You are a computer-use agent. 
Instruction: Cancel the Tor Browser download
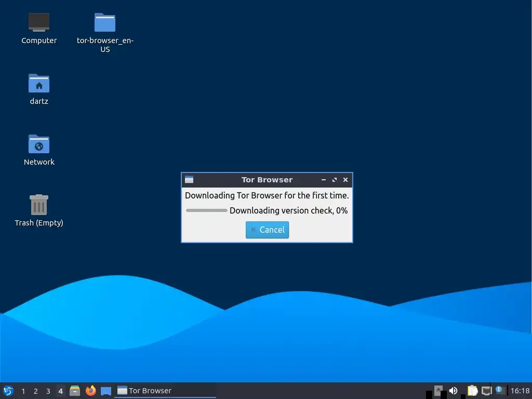[x=267, y=230]
